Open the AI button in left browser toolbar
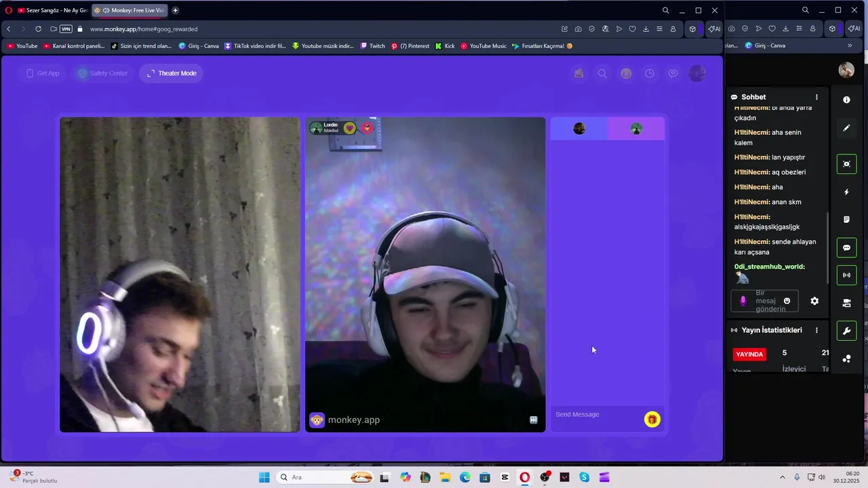 [713, 29]
